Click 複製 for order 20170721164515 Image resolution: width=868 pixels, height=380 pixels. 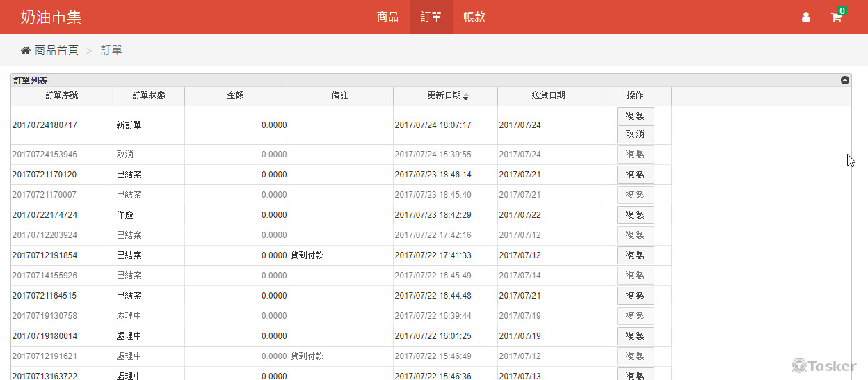(x=635, y=296)
